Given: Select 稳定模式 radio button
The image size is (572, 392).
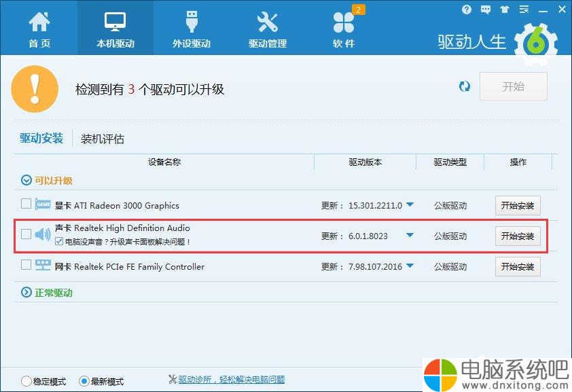Looking at the screenshot, I should point(26,381).
